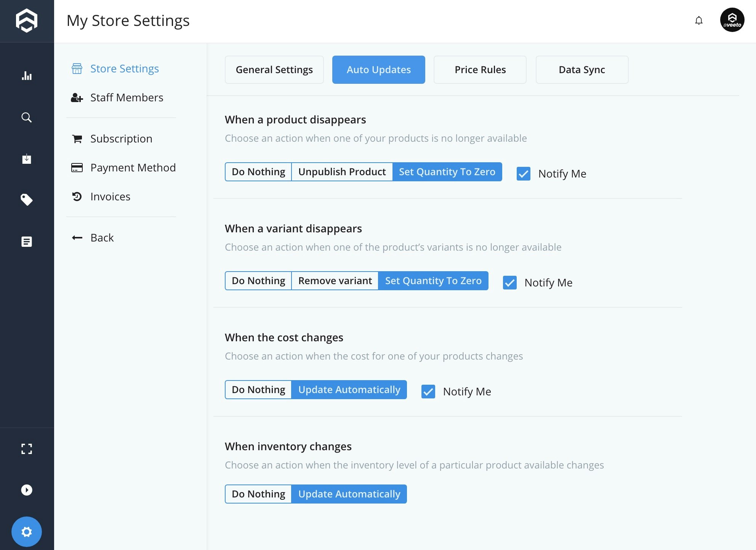This screenshot has height=550, width=756.
Task: Open the analytics bar chart sidebar icon
Action: pos(27,75)
